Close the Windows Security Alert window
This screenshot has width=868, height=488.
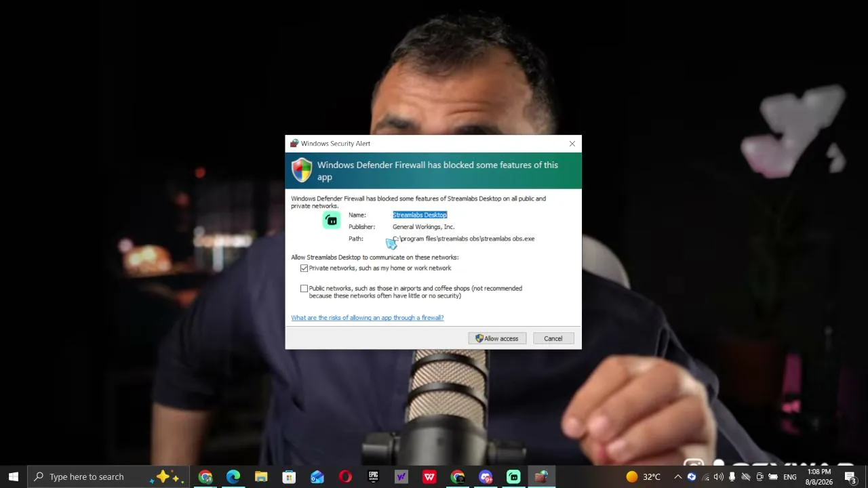(572, 144)
